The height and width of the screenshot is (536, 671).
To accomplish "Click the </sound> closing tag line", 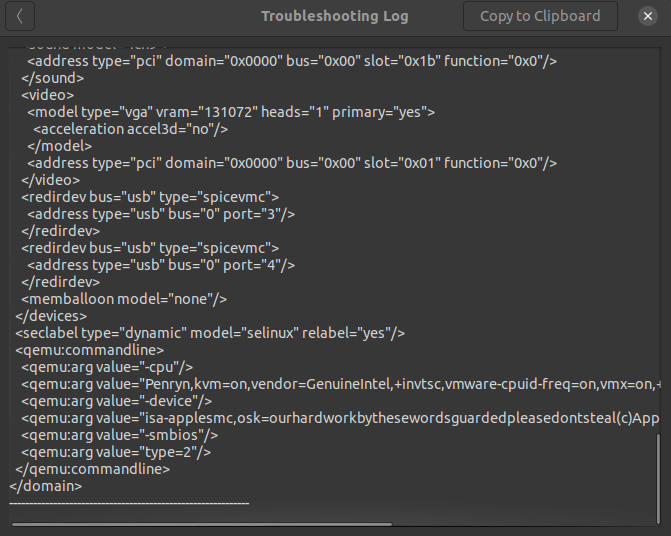I will pos(53,78).
